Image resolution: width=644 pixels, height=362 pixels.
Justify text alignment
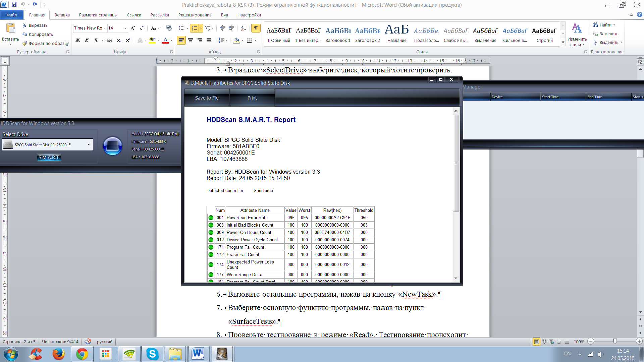[x=209, y=40]
